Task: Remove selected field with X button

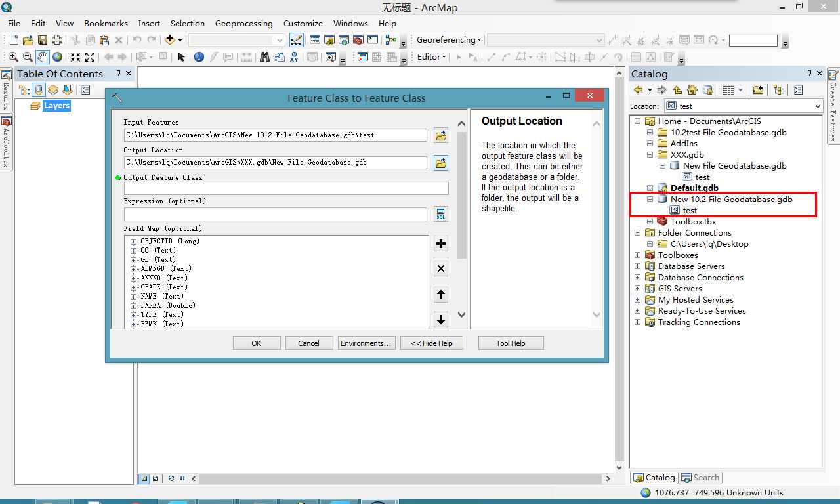Action: coord(441,268)
